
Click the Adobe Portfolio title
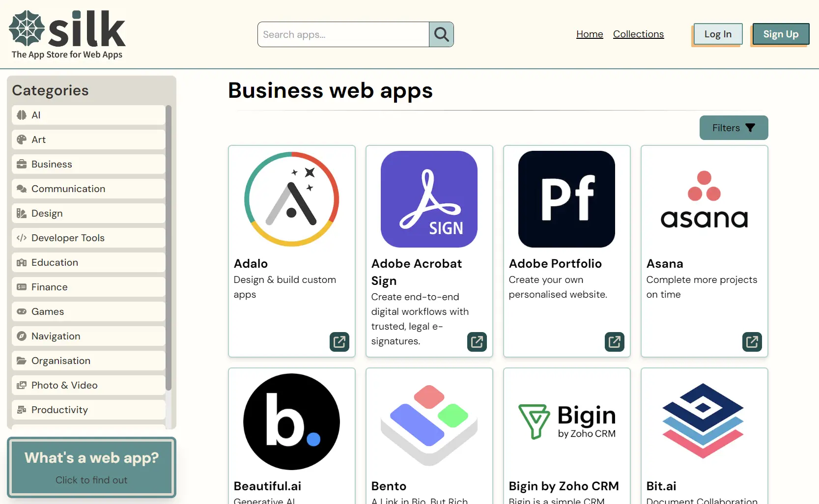click(x=555, y=264)
